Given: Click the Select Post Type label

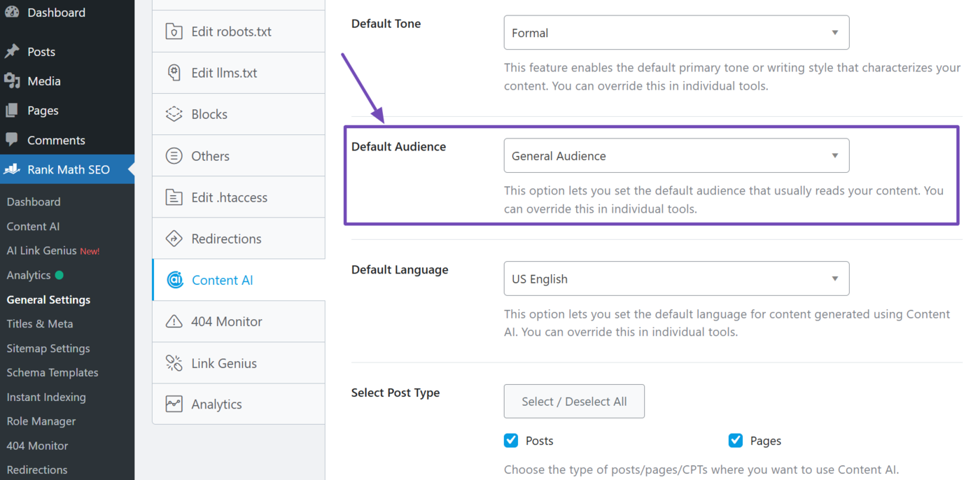Looking at the screenshot, I should [x=395, y=393].
